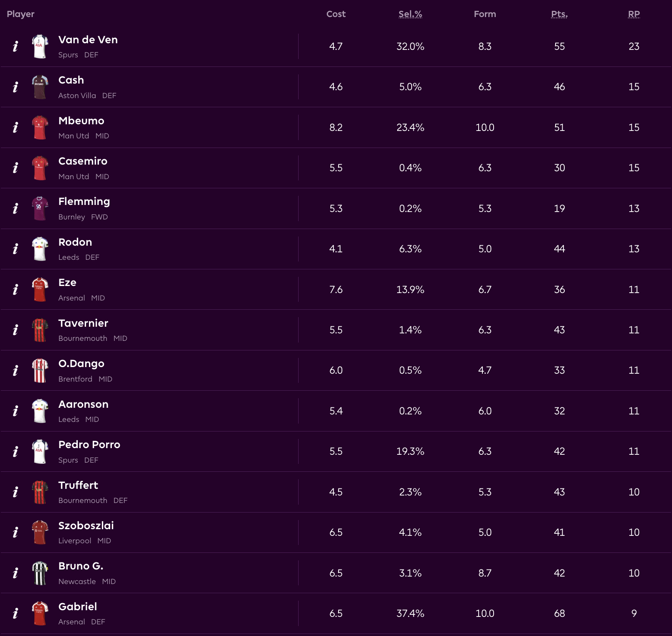
Task: Open Pedro Porro's player name link
Action: (x=89, y=445)
